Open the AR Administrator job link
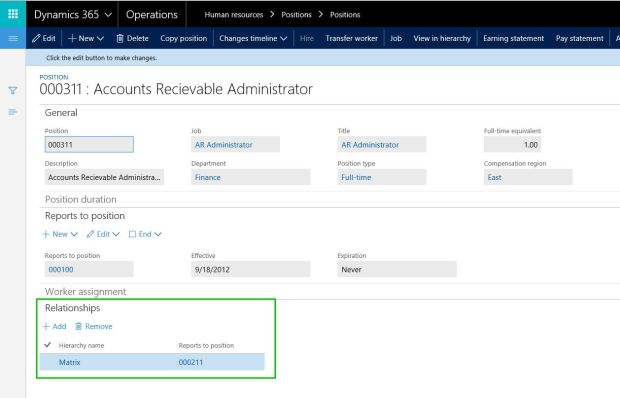This screenshot has width=620, height=398. 223,145
